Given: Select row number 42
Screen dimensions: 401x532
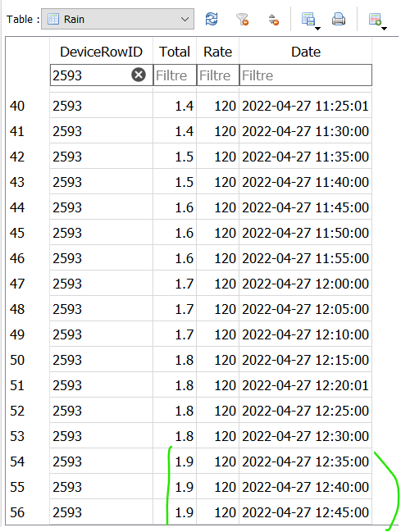Looking at the screenshot, I should click(17, 157).
